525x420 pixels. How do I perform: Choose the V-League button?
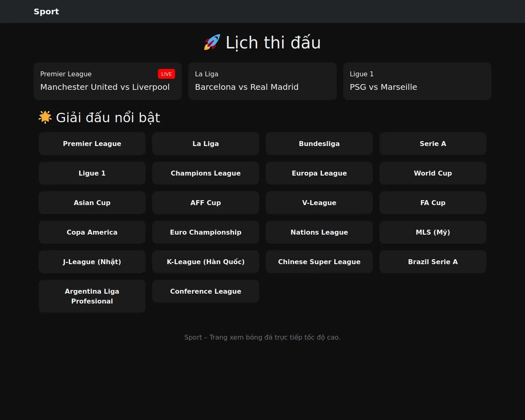[x=319, y=203]
